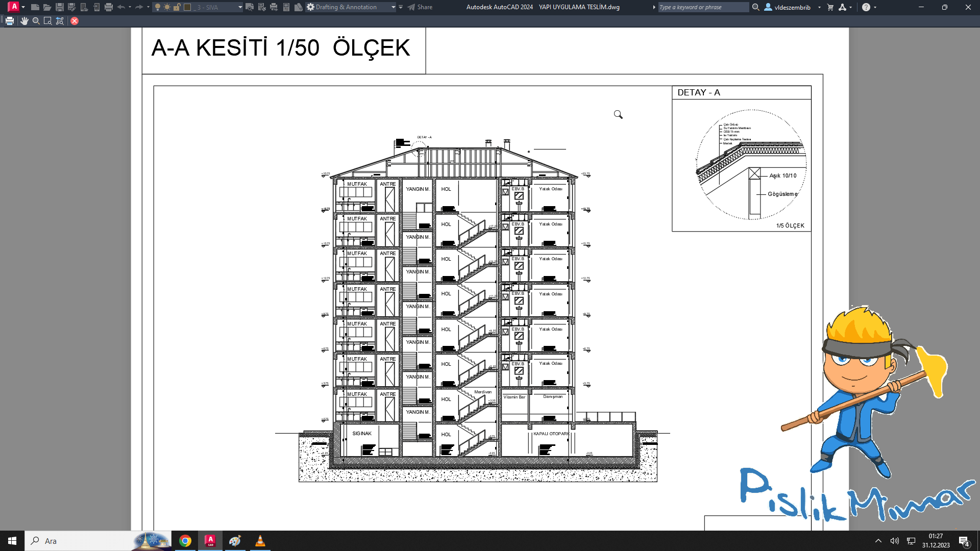Toggle layer freeze sun icon
This screenshot has height=551, width=980.
point(167,7)
